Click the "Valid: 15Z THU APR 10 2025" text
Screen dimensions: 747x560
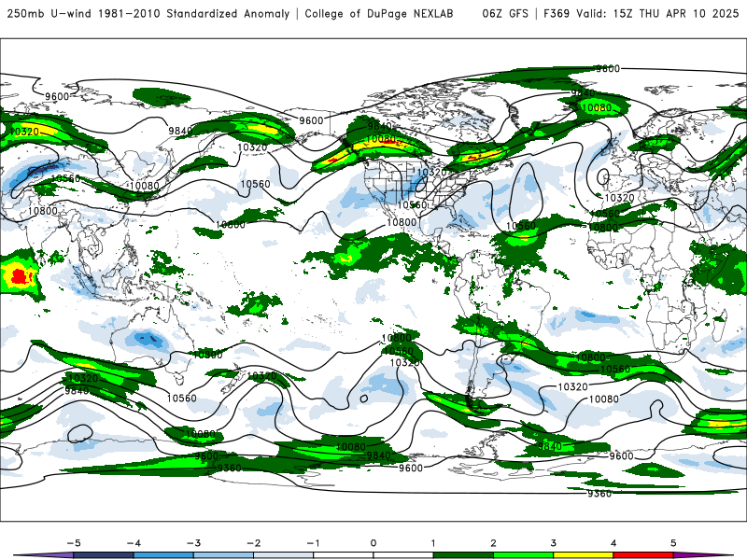pos(657,13)
